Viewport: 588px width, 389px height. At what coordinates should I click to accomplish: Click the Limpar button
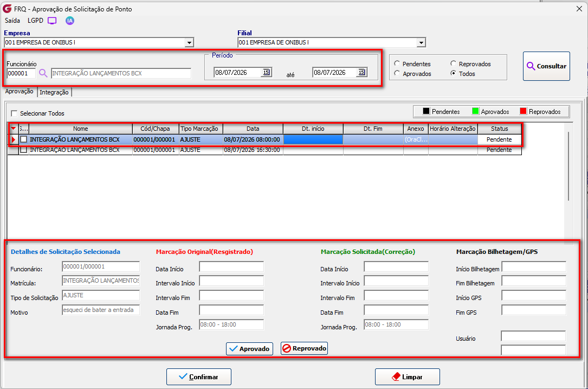click(407, 377)
